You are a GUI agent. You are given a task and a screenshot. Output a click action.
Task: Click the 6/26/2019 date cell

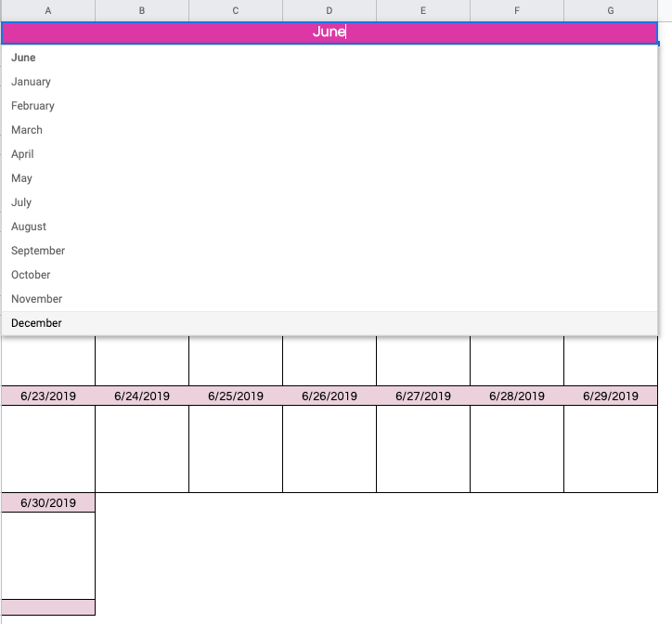coord(330,396)
